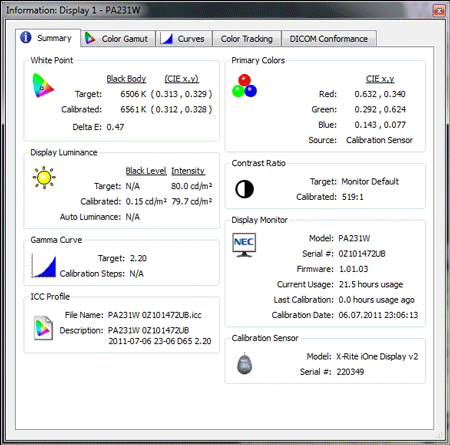Open the DICOM Conformance tab
This screenshot has width=450, height=445.
pyautogui.click(x=329, y=39)
